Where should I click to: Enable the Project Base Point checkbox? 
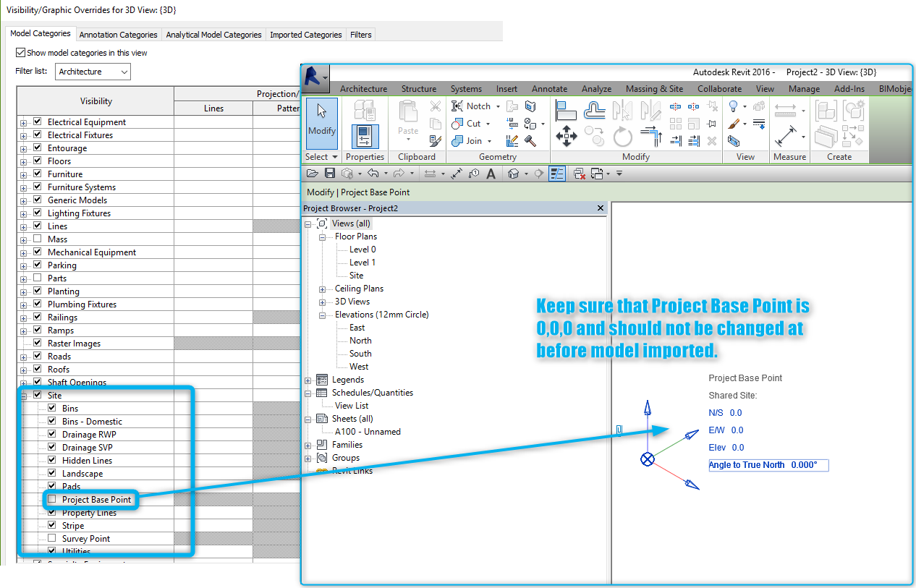click(52, 499)
